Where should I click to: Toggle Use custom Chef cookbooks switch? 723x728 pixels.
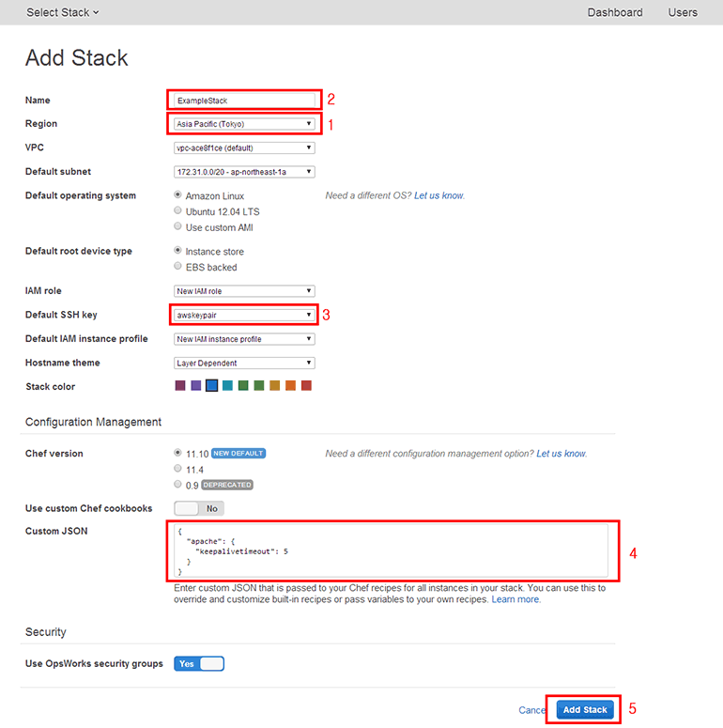199,508
